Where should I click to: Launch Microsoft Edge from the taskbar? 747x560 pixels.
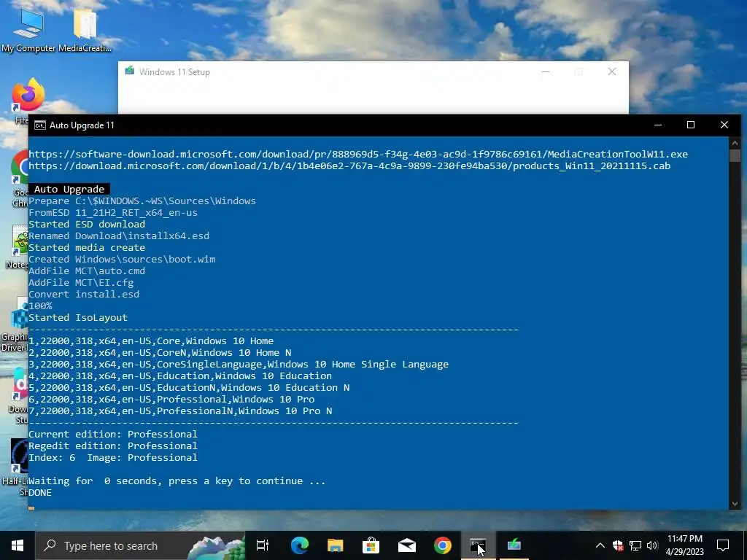(300, 545)
